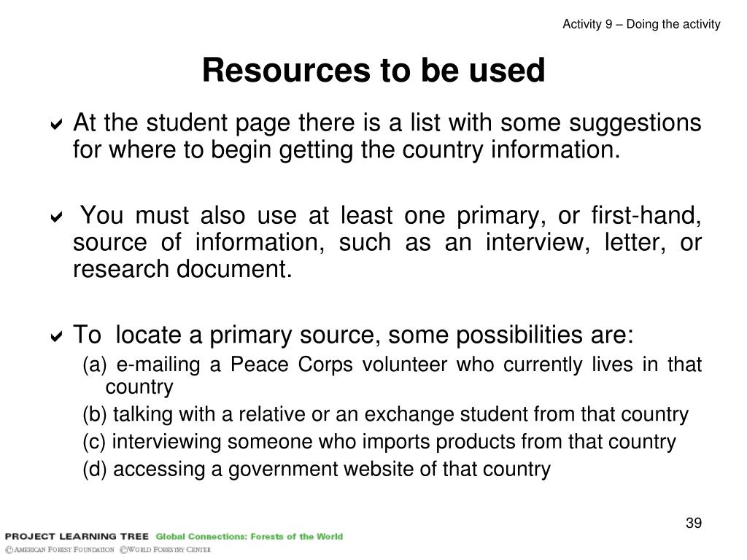This screenshot has width=747, height=560.
Task: Click the line "You must also use at least one primary, or first-hand,"
Action: click(x=391, y=215)
